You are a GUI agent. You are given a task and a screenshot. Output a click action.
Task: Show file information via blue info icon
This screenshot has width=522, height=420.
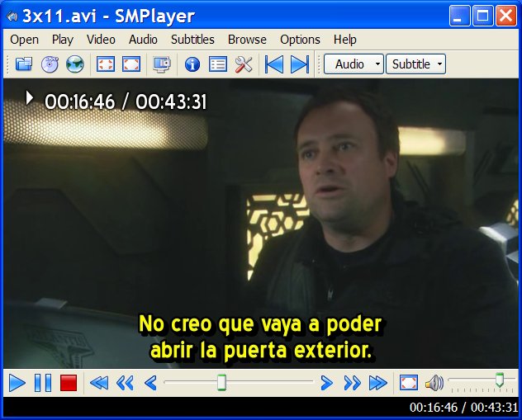click(x=192, y=64)
